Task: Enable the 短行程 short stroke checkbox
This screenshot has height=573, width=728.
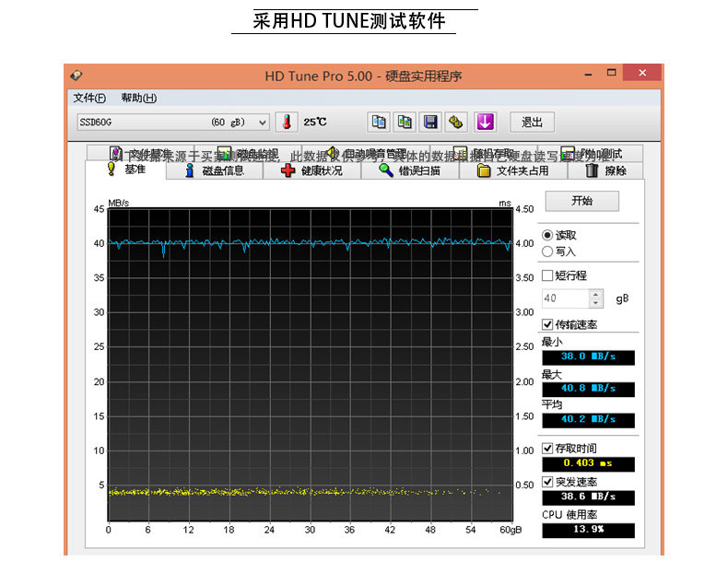Action: click(547, 275)
